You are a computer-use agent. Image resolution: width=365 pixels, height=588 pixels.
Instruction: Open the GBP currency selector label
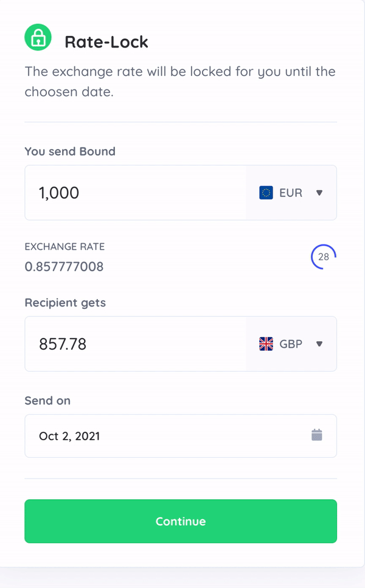(291, 344)
